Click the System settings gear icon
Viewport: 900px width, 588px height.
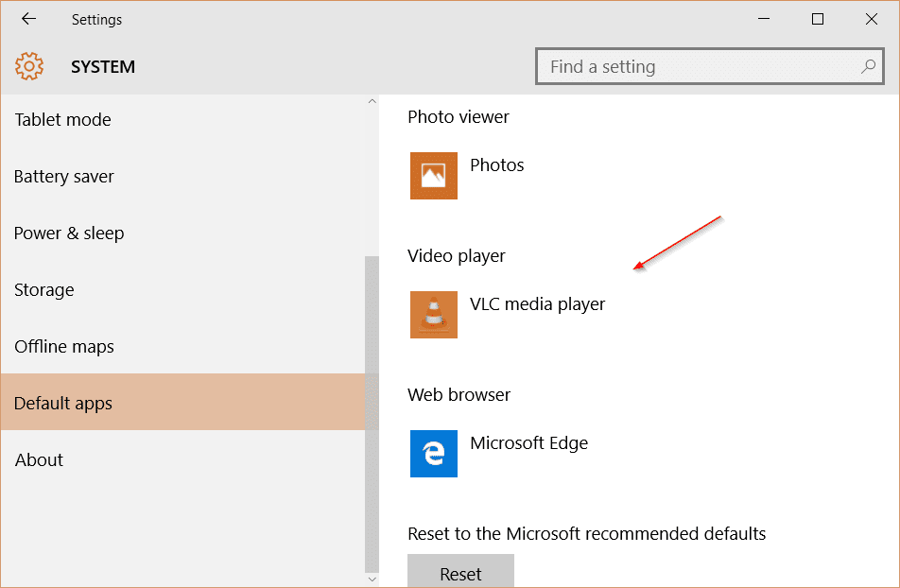click(x=29, y=66)
